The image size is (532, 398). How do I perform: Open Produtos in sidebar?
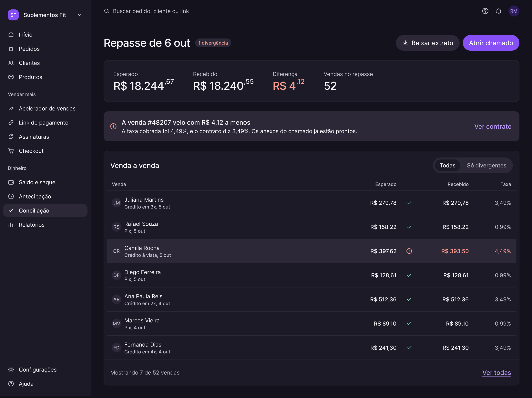pyautogui.click(x=45, y=77)
